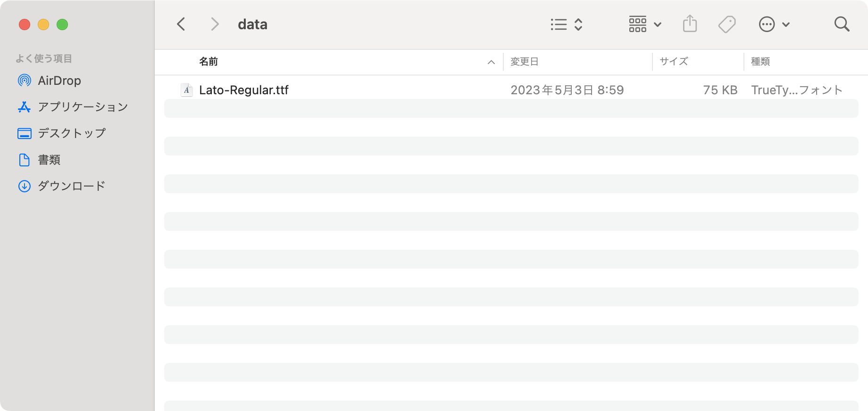The height and width of the screenshot is (411, 868).
Task: Open the ellipsis action menu
Action: (774, 24)
